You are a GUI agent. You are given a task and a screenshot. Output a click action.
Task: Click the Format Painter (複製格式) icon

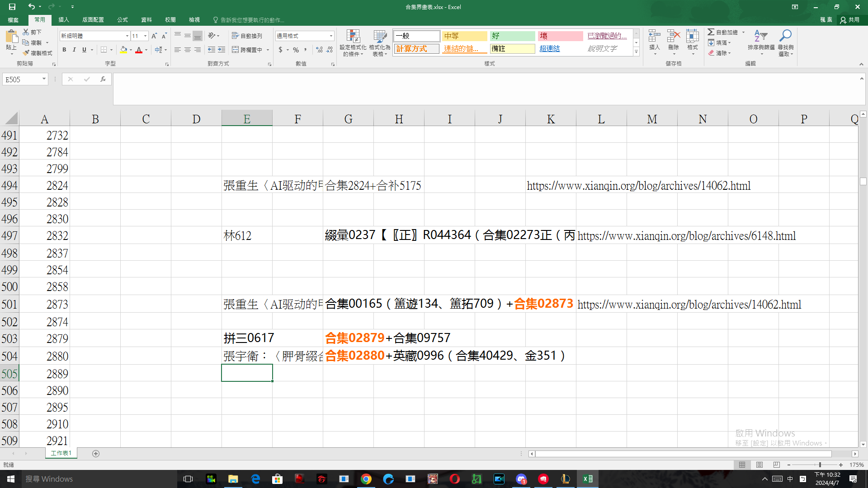pyautogui.click(x=26, y=53)
